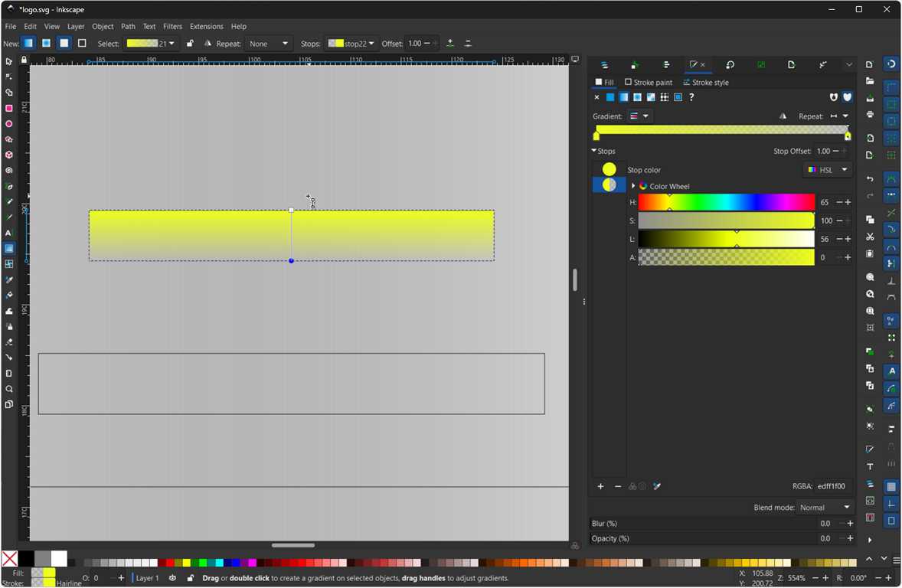The image size is (902, 588).
Task: Select the Text tool in toolbox
Action: (8, 233)
